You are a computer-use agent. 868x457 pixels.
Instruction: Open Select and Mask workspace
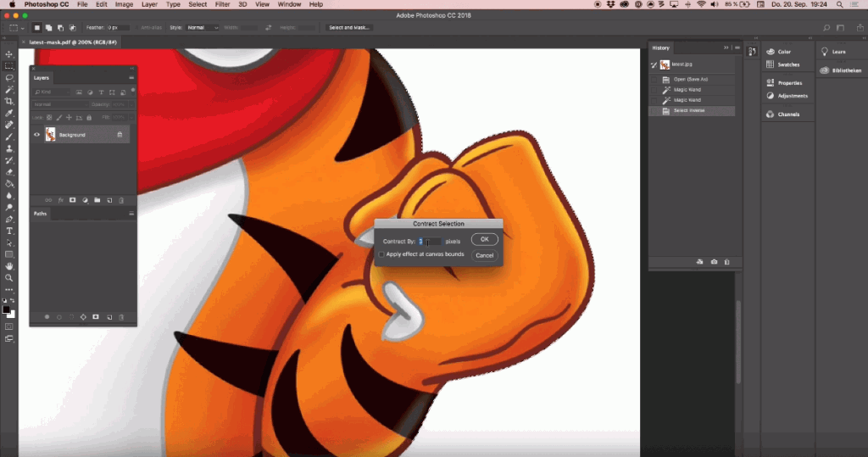click(x=348, y=28)
